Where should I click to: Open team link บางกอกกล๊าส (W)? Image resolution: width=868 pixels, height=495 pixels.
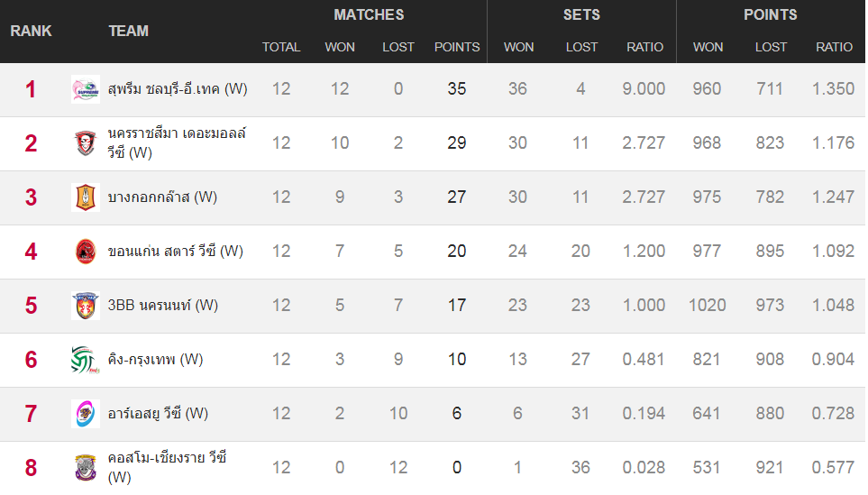(x=162, y=197)
